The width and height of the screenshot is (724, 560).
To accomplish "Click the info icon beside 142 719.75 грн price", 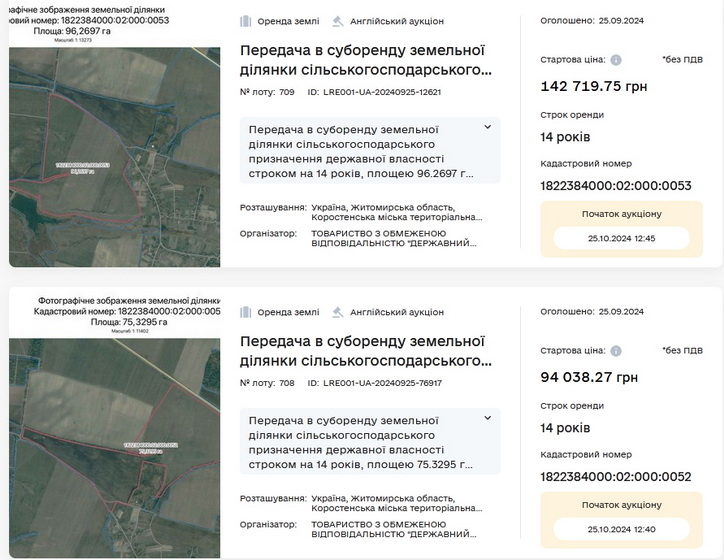I will [616, 60].
